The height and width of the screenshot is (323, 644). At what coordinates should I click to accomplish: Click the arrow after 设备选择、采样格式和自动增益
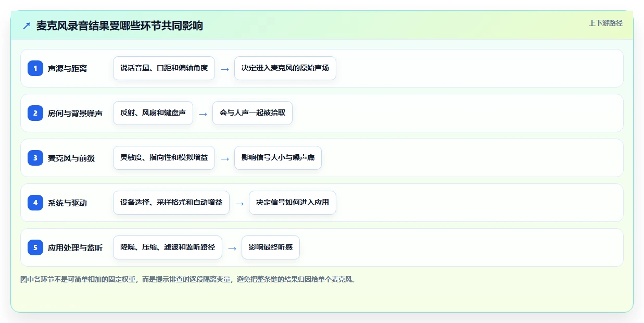[239, 203]
